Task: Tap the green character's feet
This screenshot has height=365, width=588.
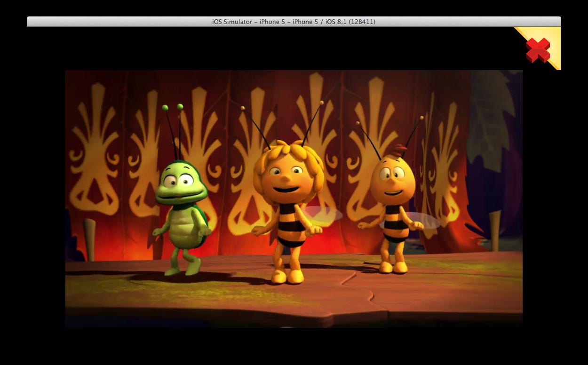Action: [182, 270]
